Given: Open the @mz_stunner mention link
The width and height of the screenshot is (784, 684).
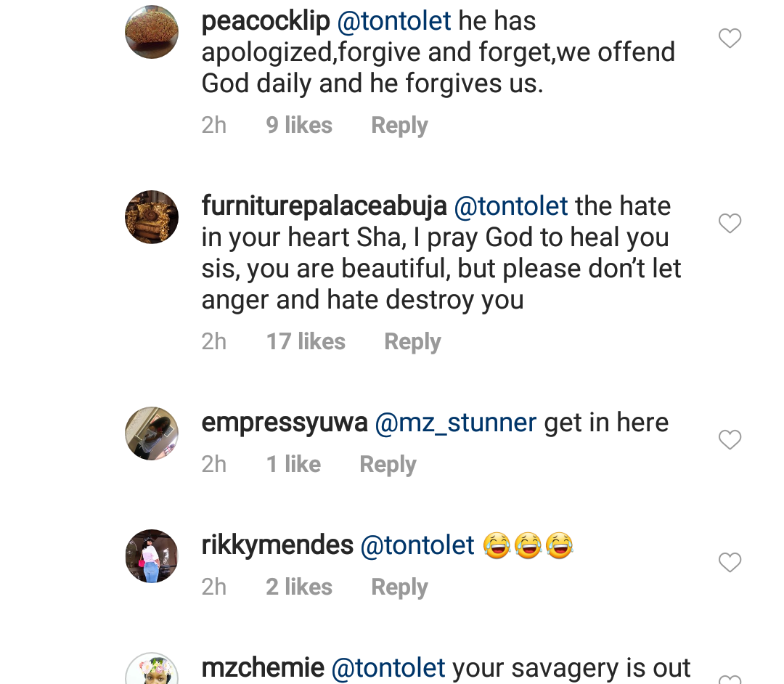Looking at the screenshot, I should pos(456,423).
